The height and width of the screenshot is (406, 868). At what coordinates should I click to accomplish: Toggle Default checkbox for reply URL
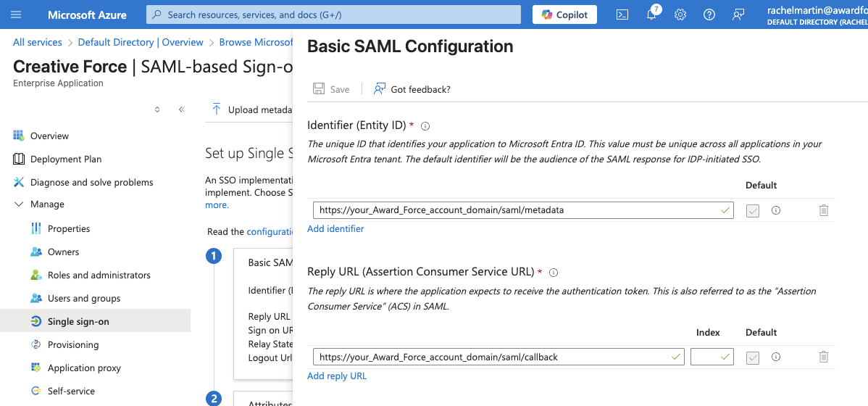(x=752, y=357)
